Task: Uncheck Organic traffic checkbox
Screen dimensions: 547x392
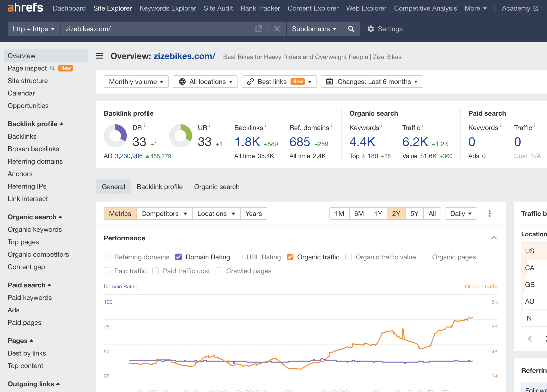Action: coord(290,257)
